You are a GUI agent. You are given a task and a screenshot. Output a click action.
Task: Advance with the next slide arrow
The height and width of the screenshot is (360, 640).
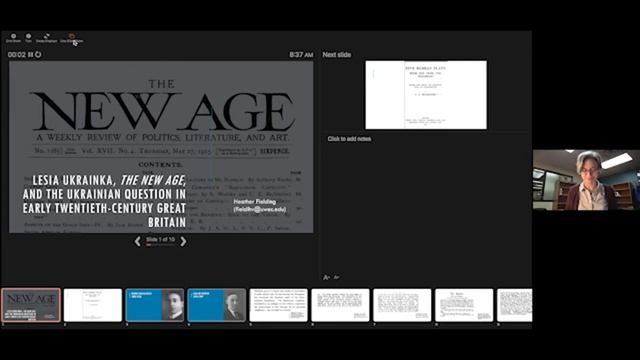[183, 241]
